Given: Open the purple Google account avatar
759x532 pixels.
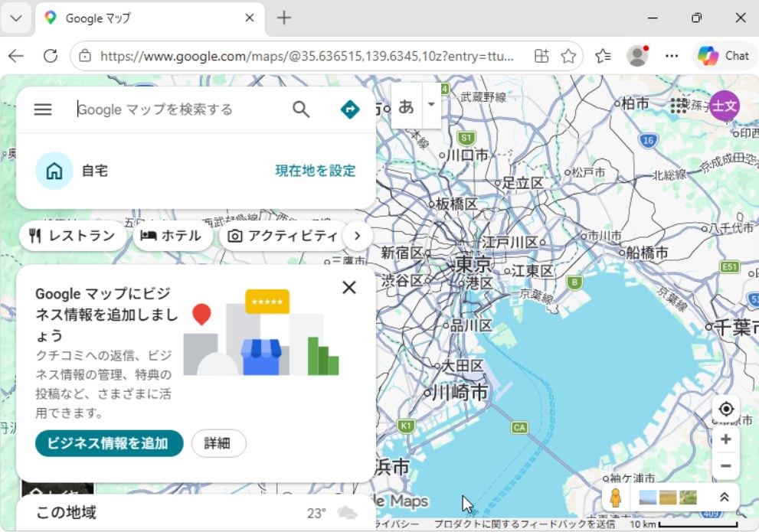Looking at the screenshot, I should [x=724, y=106].
